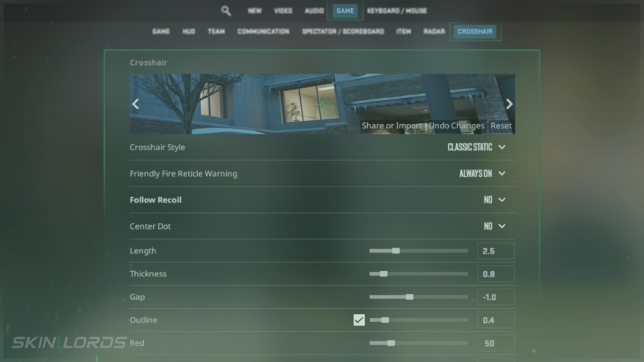Uncheck the Outline checkbox
Image resolution: width=644 pixels, height=362 pixels.
(359, 320)
